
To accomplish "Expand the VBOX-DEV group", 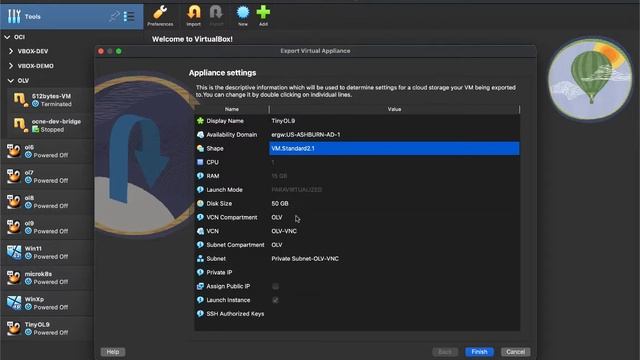I will coord(11,51).
